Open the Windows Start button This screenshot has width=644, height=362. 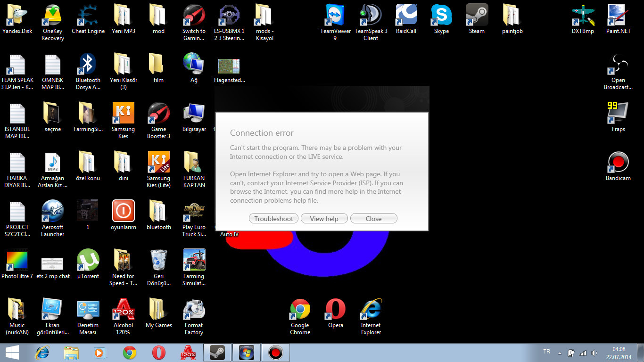(x=12, y=353)
